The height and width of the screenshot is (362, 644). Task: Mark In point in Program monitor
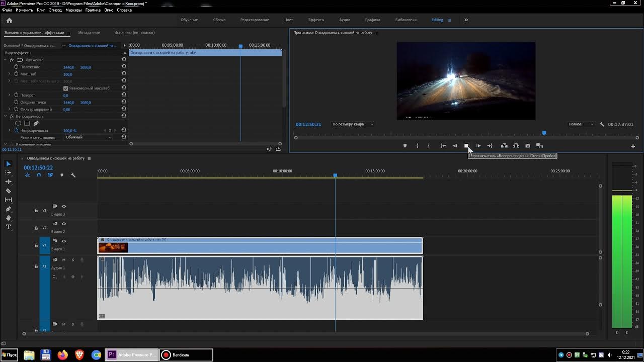point(417,146)
